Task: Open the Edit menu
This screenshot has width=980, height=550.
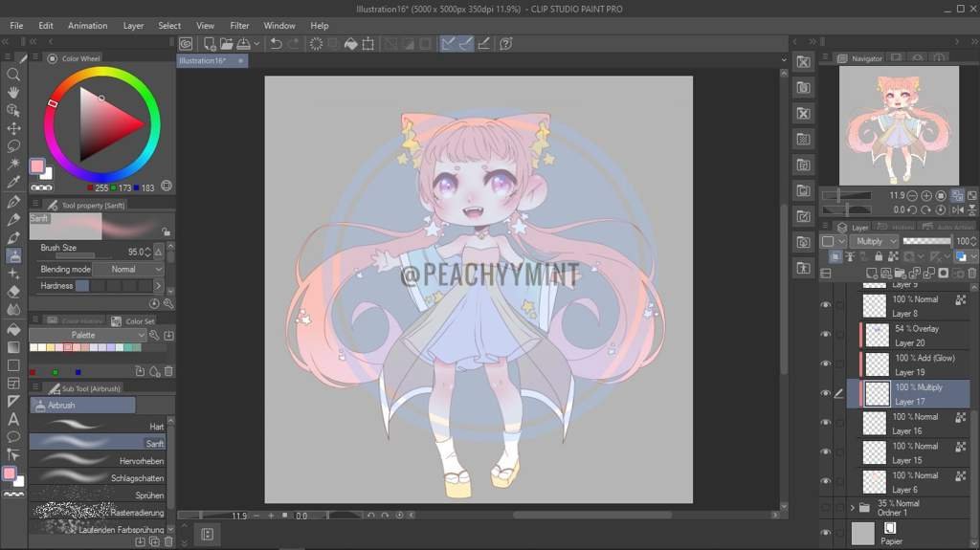Action: pyautogui.click(x=46, y=26)
